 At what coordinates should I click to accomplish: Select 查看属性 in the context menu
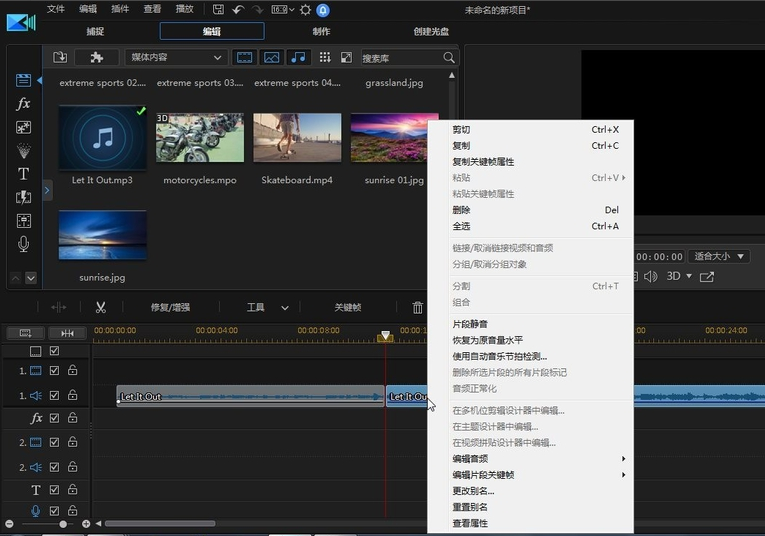coord(470,523)
